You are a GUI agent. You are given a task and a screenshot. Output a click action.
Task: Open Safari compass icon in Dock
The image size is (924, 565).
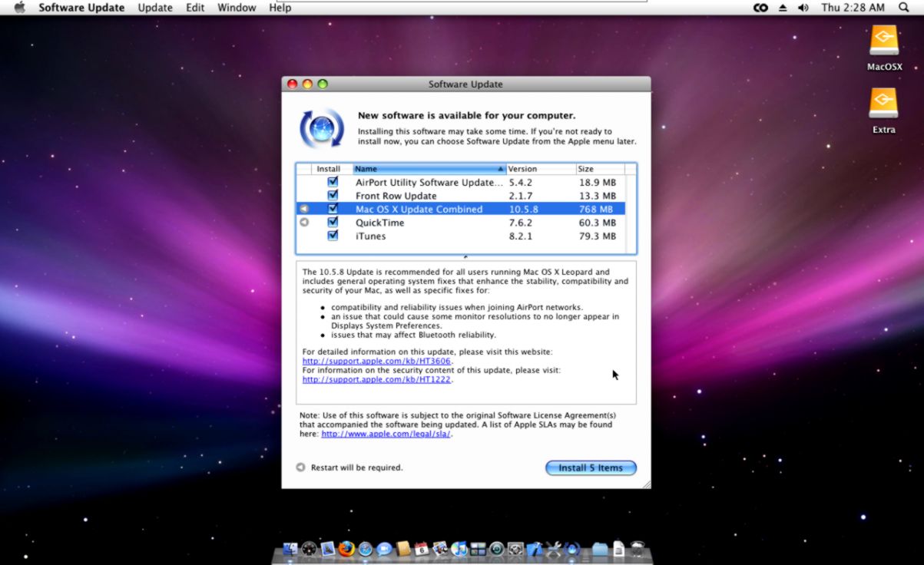coord(365,549)
